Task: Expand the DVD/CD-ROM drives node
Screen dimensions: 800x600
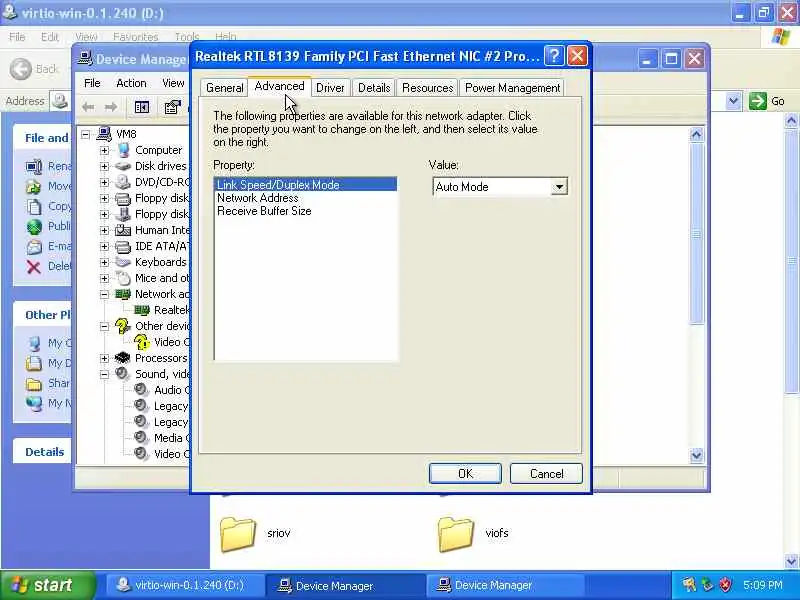Action: 105,182
